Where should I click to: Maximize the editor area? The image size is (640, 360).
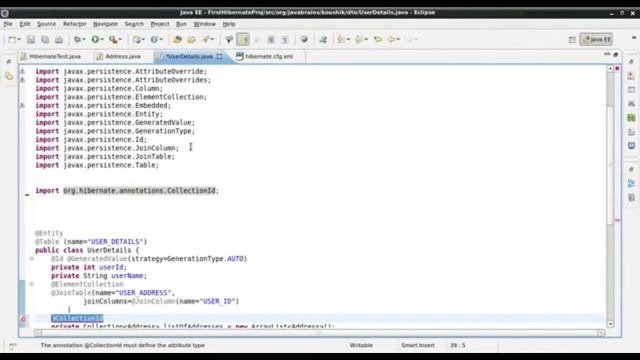tap(616, 54)
